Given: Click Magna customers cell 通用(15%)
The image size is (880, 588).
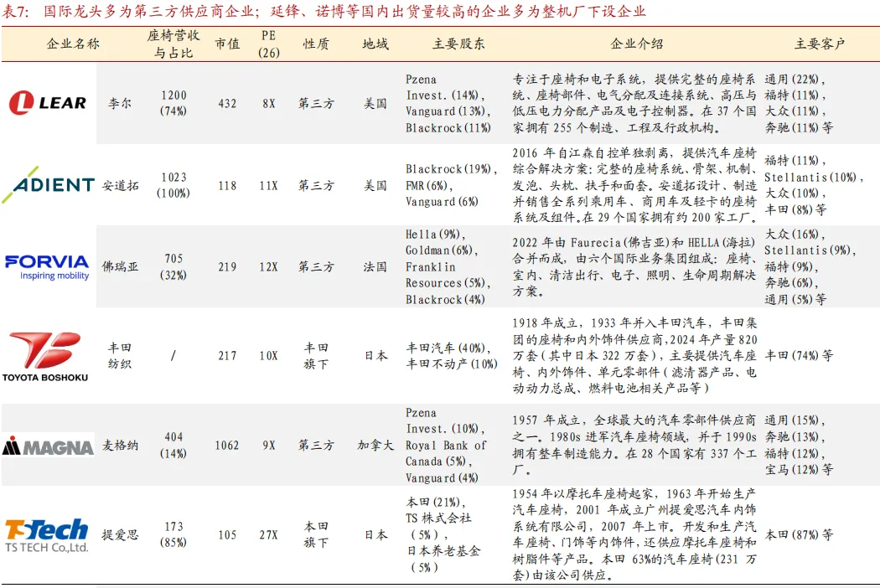Looking at the screenshot, I should pyautogui.click(x=800, y=446).
